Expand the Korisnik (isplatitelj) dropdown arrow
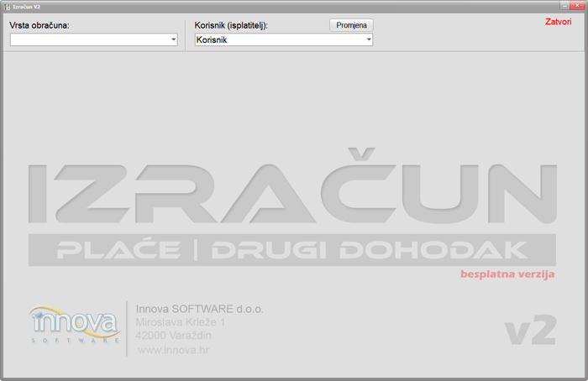588x381 pixels. [x=369, y=39]
